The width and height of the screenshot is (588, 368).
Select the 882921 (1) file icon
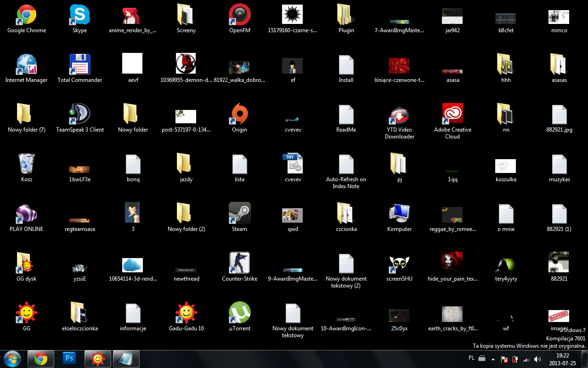pyautogui.click(x=560, y=214)
